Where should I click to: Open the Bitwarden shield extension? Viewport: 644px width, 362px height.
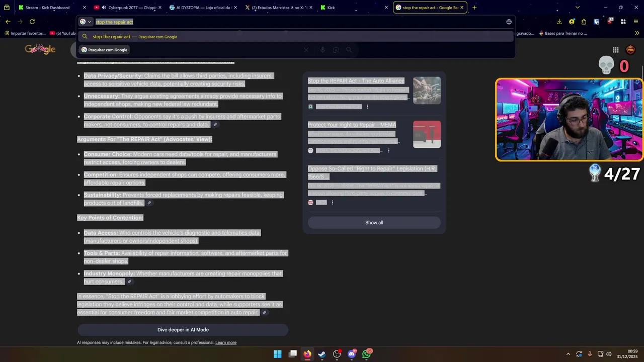[x=596, y=22]
